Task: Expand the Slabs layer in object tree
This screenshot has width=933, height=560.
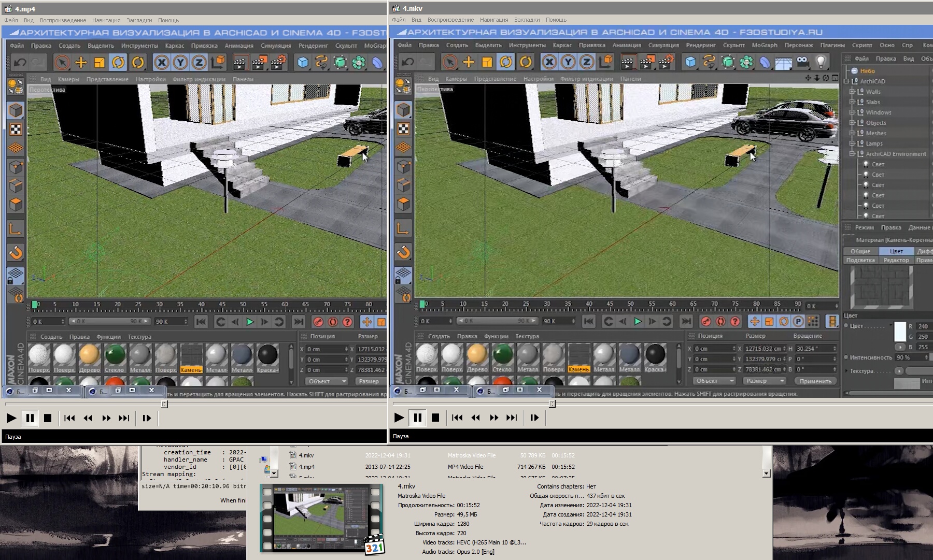Action: tap(852, 102)
